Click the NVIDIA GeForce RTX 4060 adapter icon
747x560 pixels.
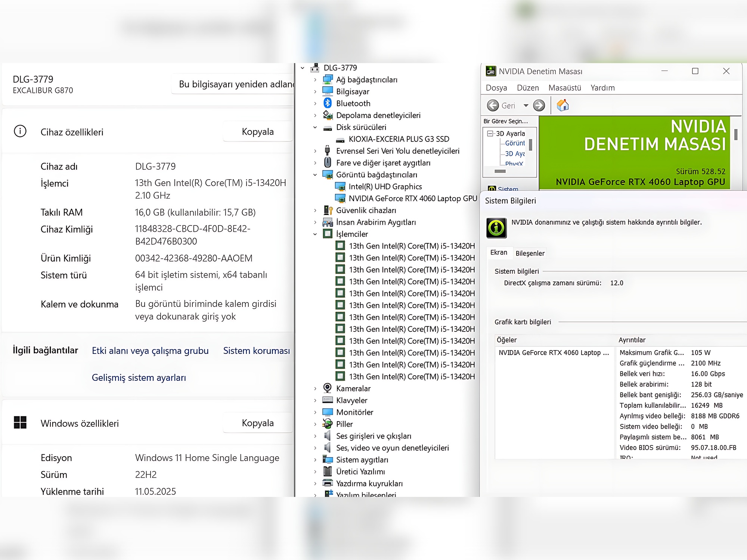[340, 198]
